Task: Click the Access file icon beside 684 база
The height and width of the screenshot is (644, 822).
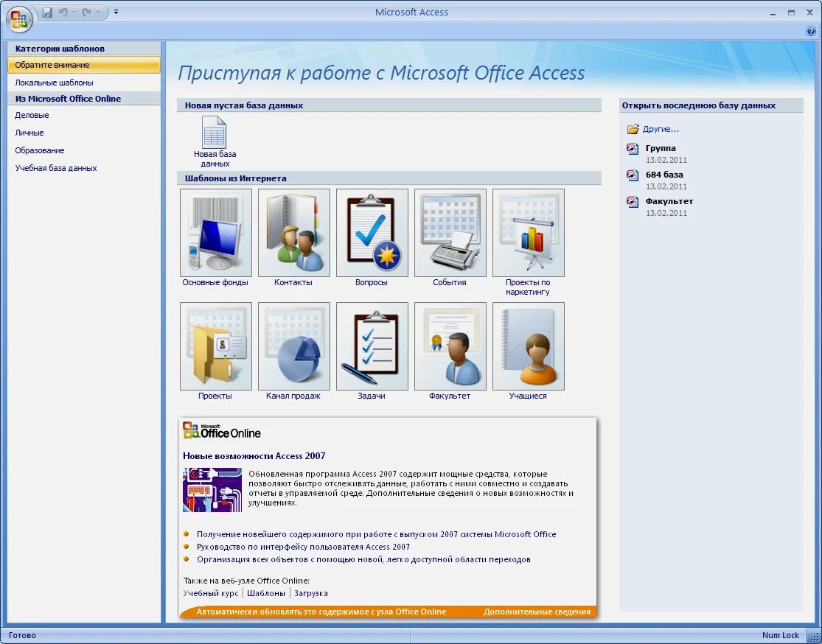Action: pyautogui.click(x=633, y=175)
